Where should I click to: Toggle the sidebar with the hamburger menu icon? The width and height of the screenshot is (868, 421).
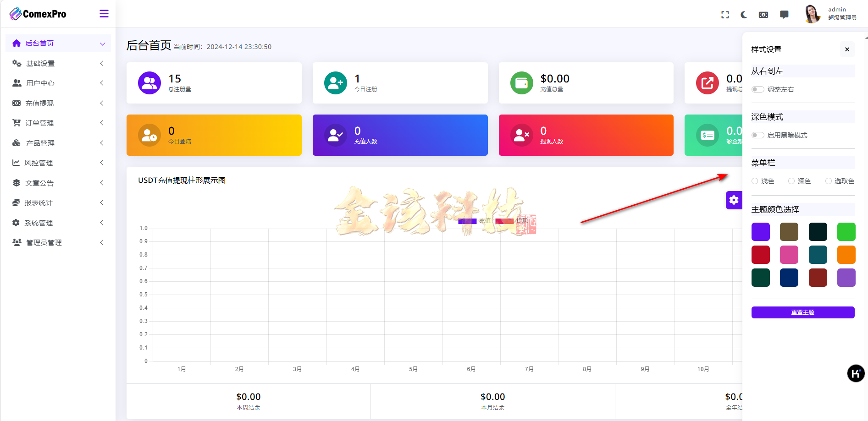click(x=104, y=14)
